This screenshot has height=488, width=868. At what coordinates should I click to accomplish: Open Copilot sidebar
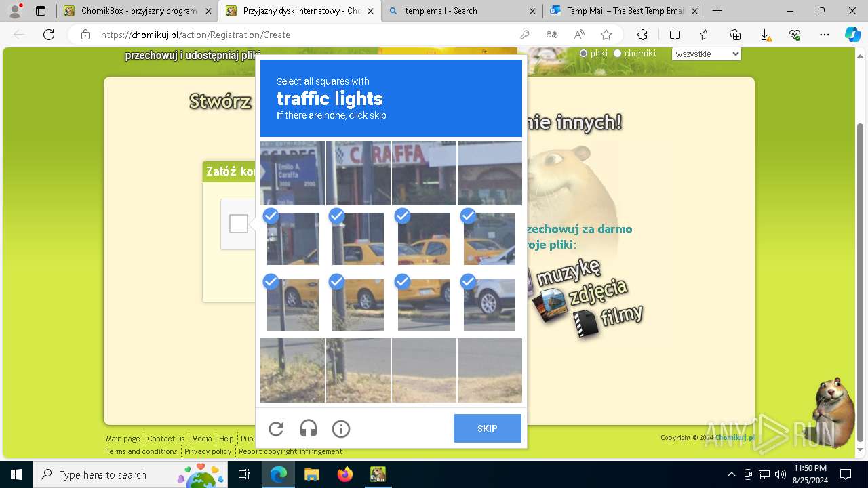(x=852, y=35)
